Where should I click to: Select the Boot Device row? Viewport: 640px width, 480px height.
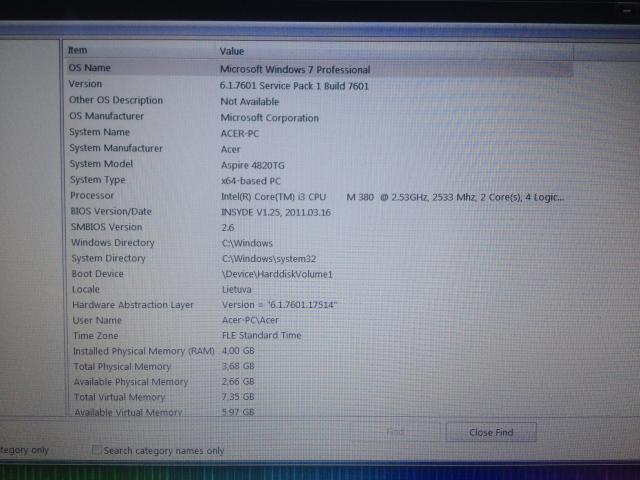point(98,274)
